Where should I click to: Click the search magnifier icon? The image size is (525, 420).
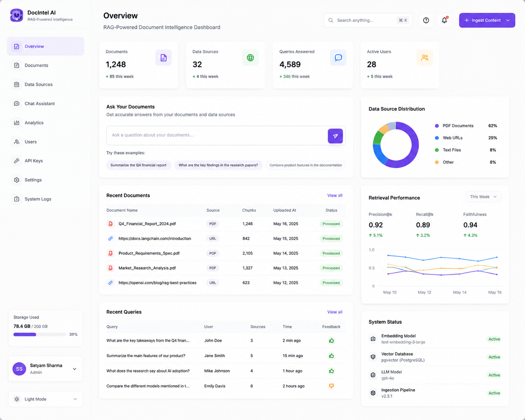[331, 20]
